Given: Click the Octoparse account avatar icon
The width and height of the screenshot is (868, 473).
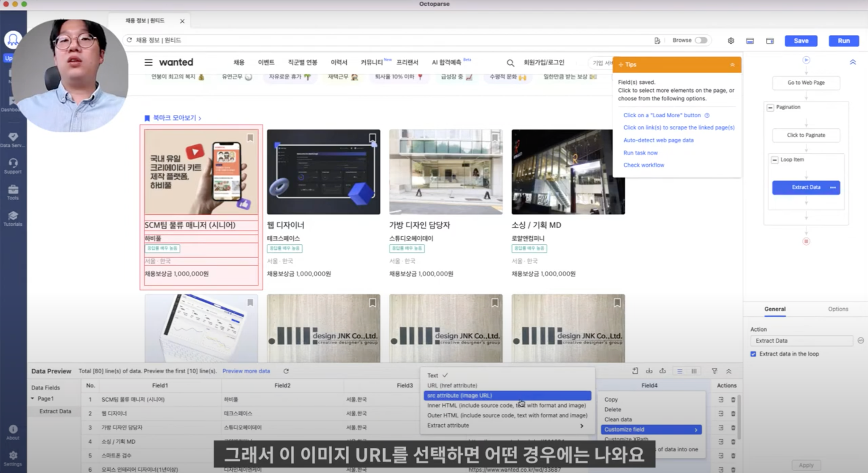Looking at the screenshot, I should coord(13,40).
